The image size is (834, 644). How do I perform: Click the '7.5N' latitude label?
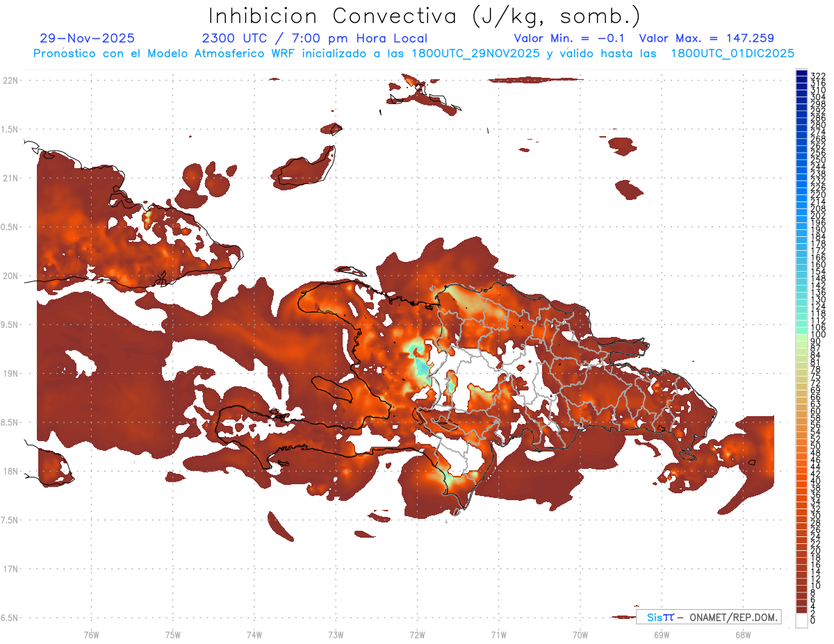[10, 520]
